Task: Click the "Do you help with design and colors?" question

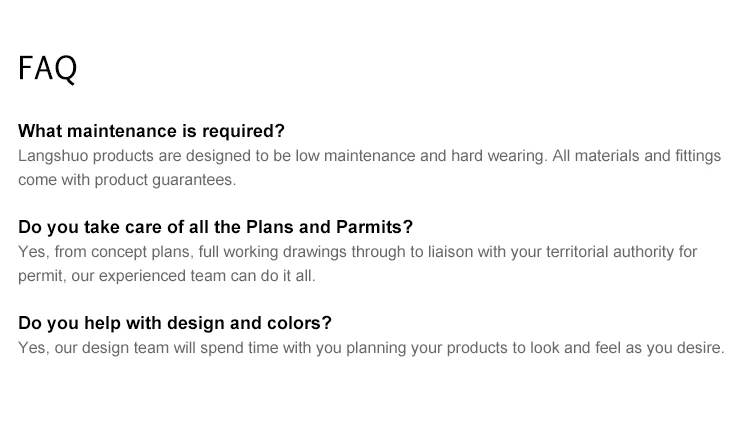Action: point(175,323)
